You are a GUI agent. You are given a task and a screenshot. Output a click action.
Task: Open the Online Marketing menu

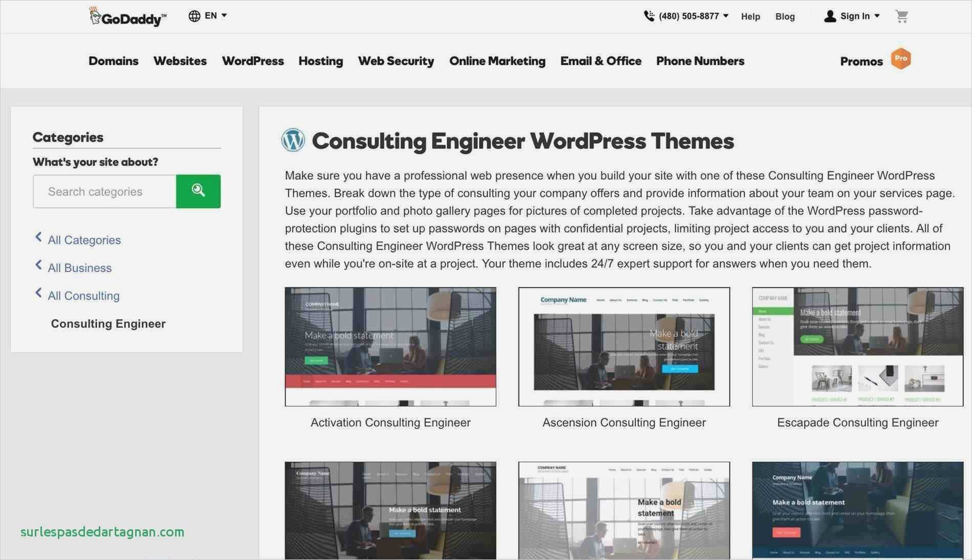click(498, 61)
